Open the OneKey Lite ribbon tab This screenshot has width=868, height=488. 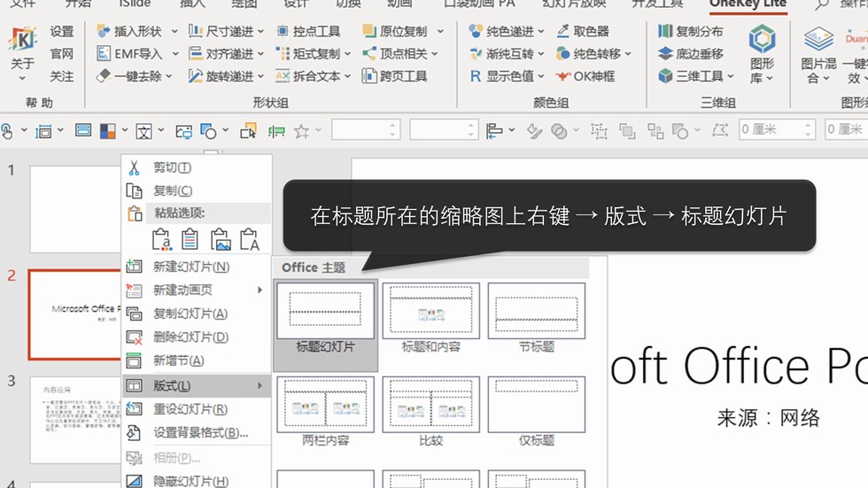[x=747, y=4]
